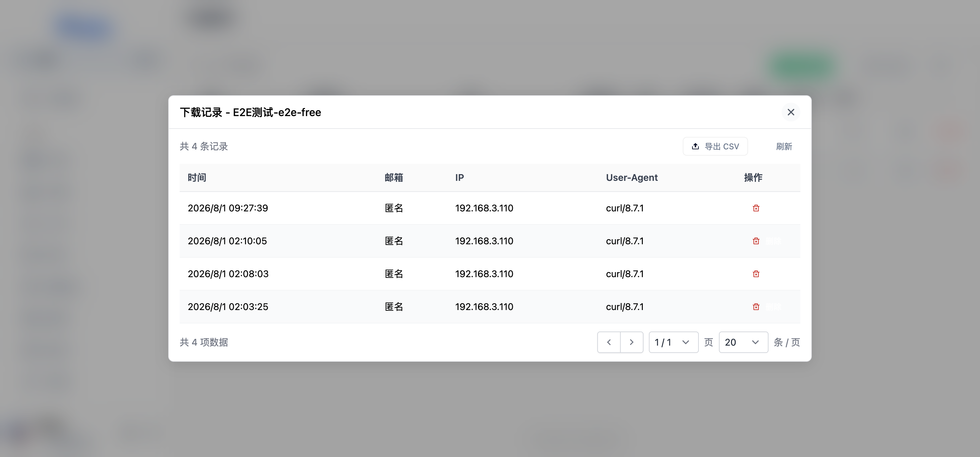Click the IP in the 02:10:05 row
The image size is (980, 457).
click(484, 241)
